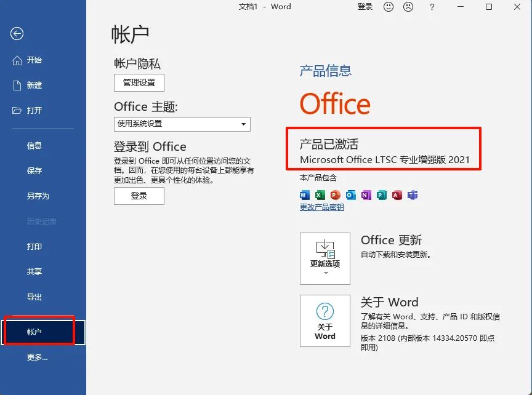Open the 导出 page
The width and height of the screenshot is (532, 395).
pos(34,297)
